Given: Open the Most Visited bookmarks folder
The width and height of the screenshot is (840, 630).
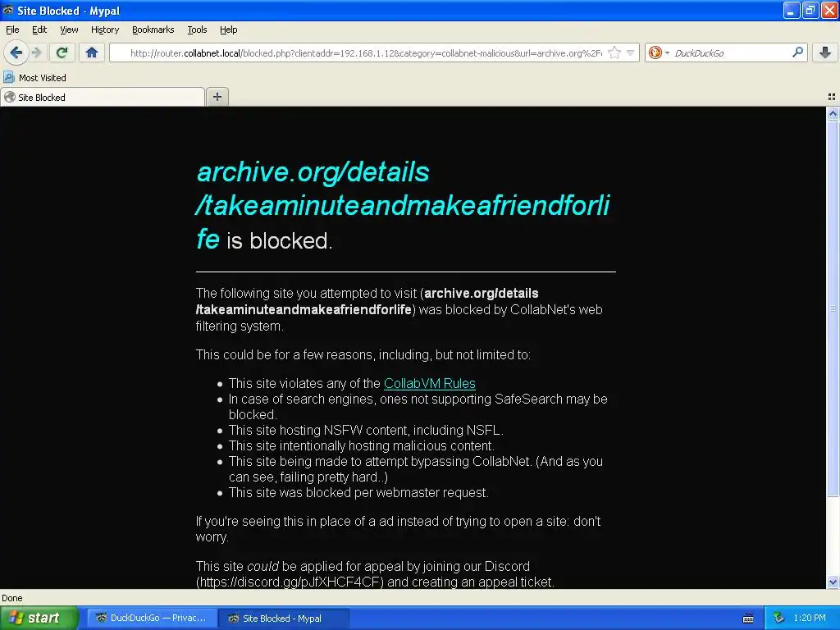Looking at the screenshot, I should (34, 78).
